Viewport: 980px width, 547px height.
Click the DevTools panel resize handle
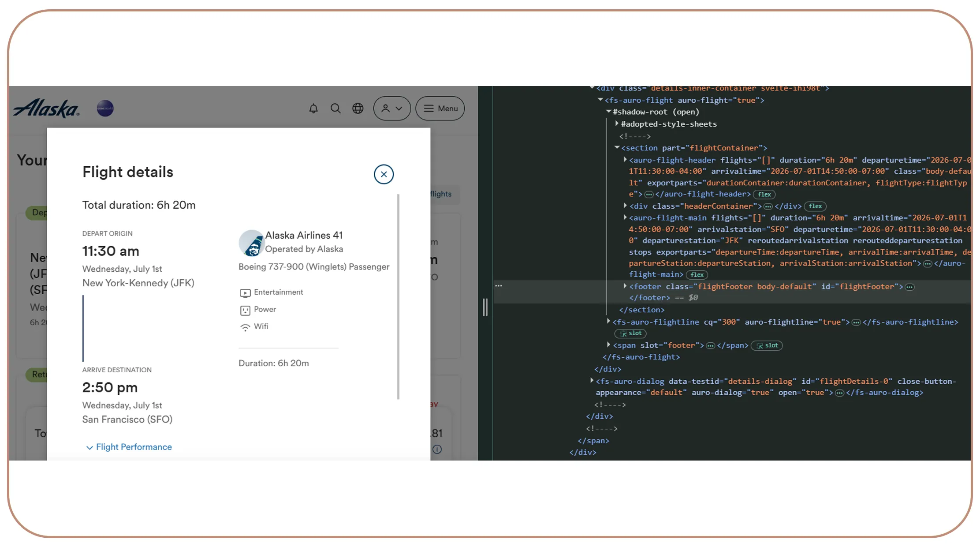tap(485, 307)
